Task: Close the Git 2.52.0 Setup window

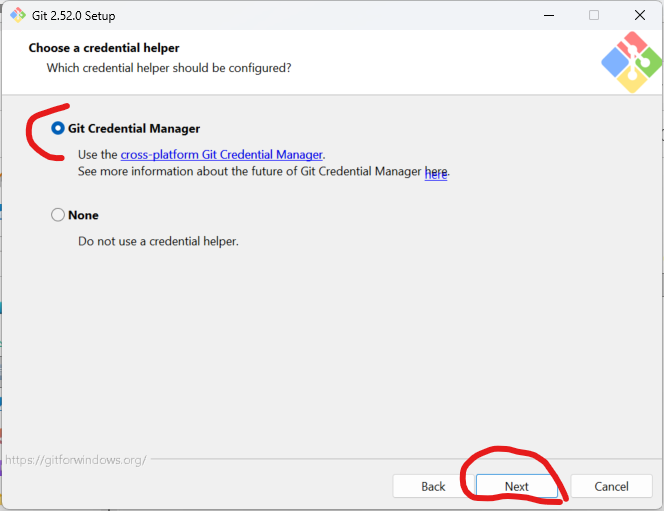Action: pos(639,16)
